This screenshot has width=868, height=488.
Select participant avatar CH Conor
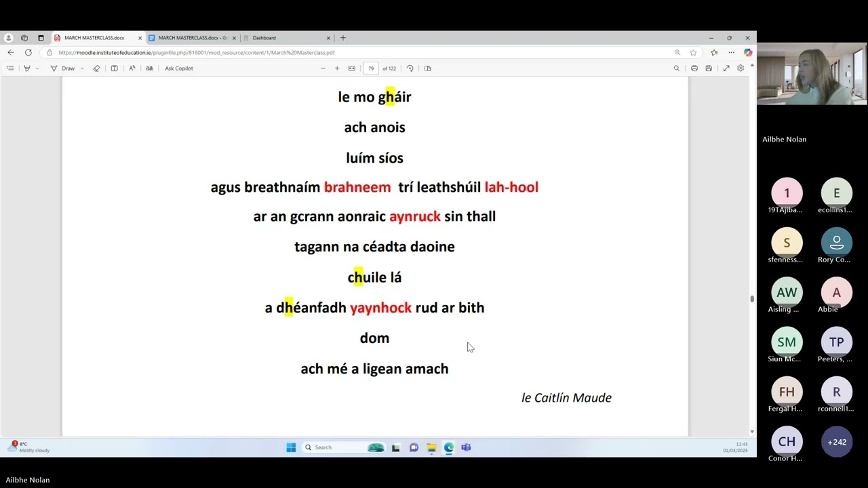(787, 442)
